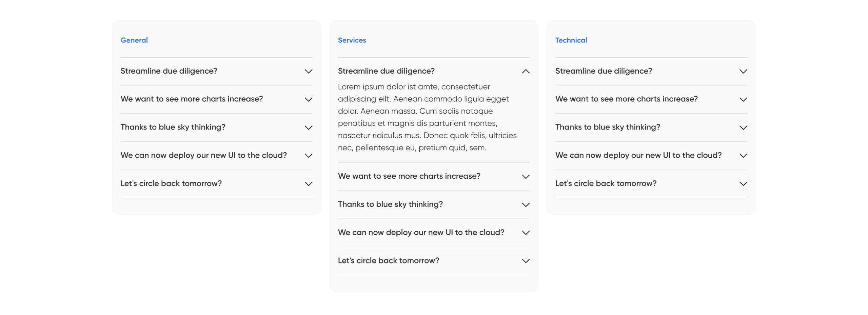Click the Technical category heading
The width and height of the screenshot is (868, 315).
click(x=571, y=40)
